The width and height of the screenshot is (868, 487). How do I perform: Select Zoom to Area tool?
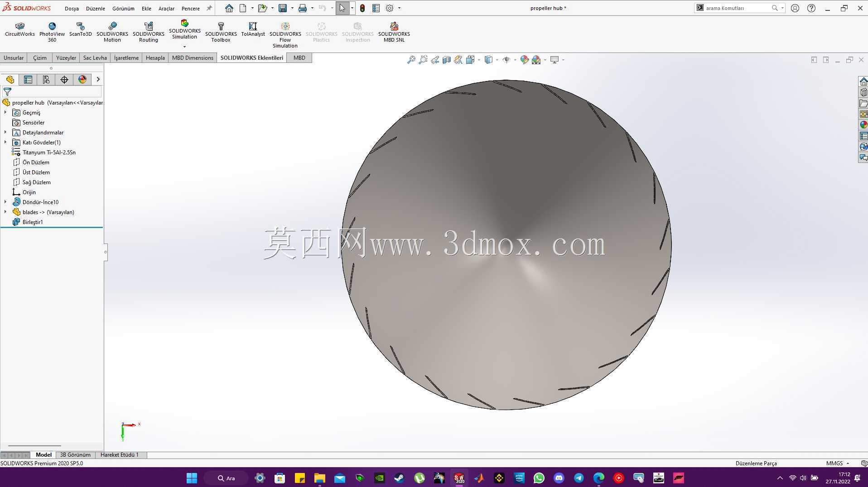(423, 60)
